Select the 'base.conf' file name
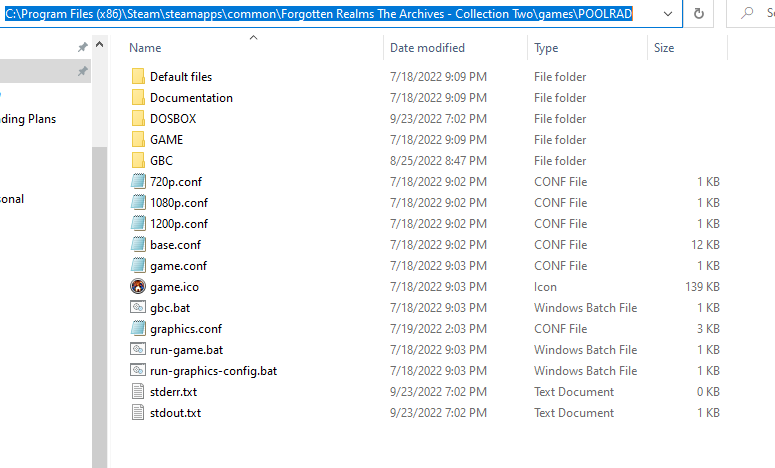This screenshot has width=775, height=468. coord(175,245)
